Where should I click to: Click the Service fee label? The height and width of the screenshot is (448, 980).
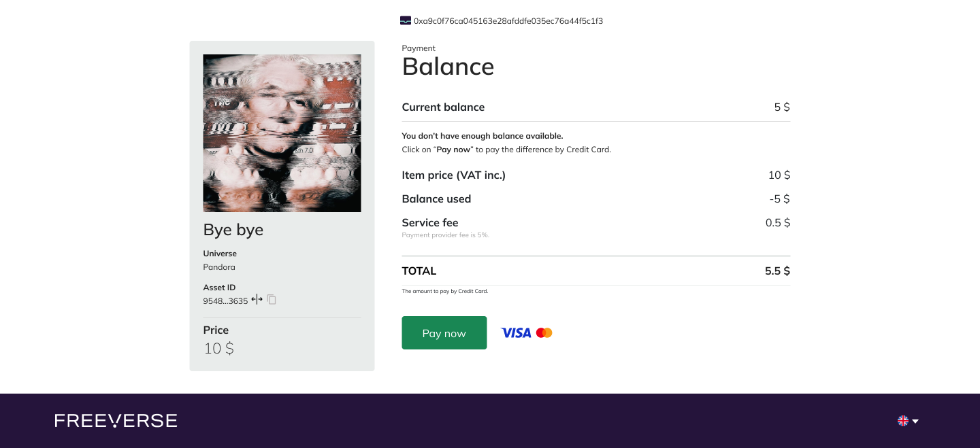click(430, 222)
